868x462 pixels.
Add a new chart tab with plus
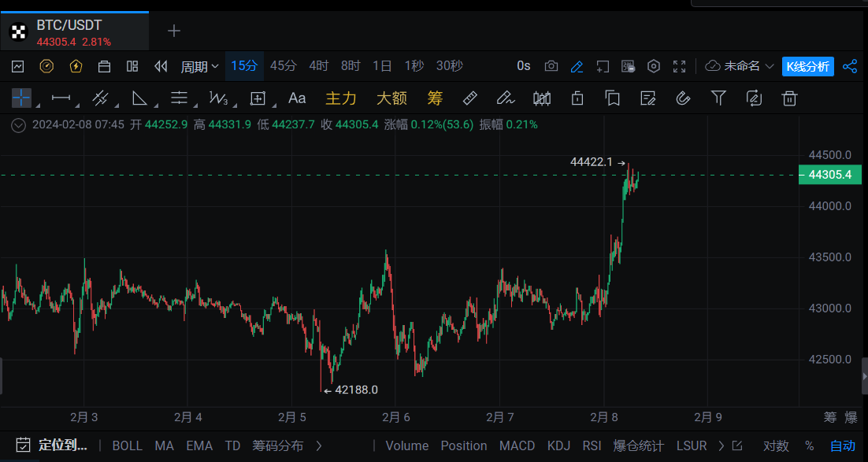174,31
